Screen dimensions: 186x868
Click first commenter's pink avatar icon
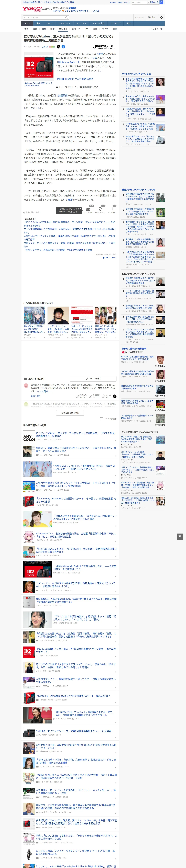[26, 386]
